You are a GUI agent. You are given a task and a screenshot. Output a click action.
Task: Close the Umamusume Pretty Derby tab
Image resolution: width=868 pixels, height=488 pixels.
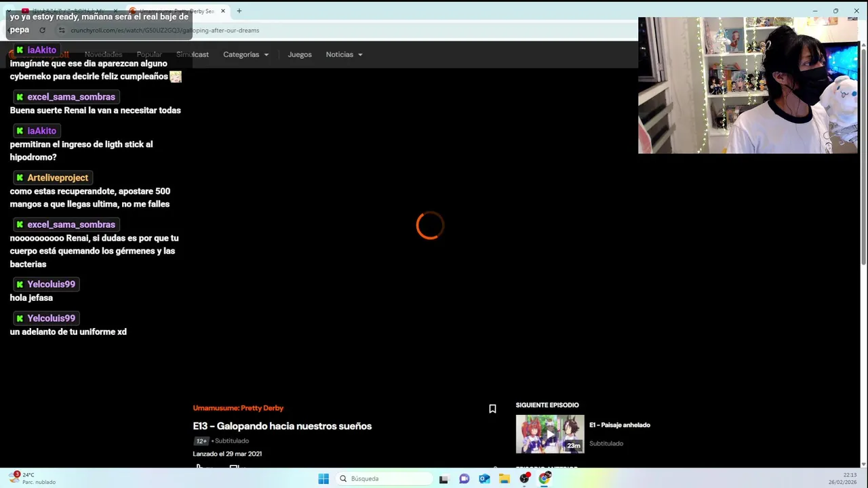pos(223,11)
